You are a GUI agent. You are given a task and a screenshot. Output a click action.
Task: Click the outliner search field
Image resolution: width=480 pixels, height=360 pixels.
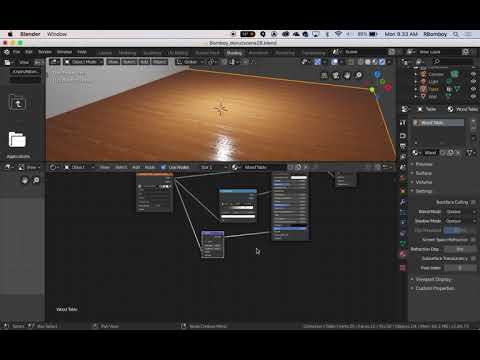453,62
